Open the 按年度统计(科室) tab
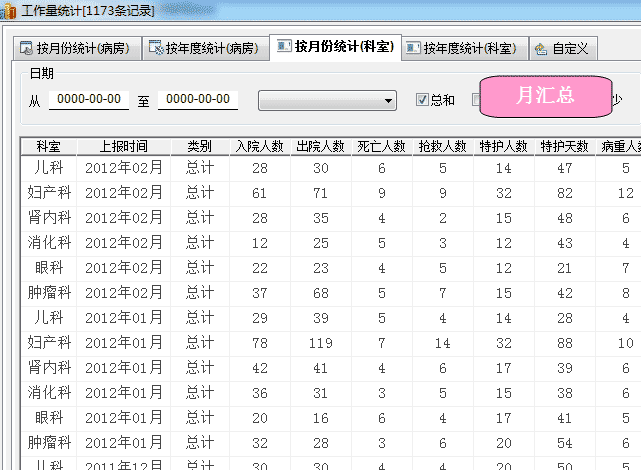The image size is (641, 470). pos(465,48)
